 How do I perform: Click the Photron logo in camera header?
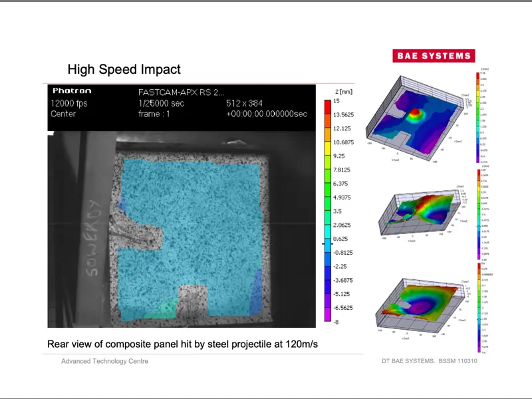coord(71,91)
